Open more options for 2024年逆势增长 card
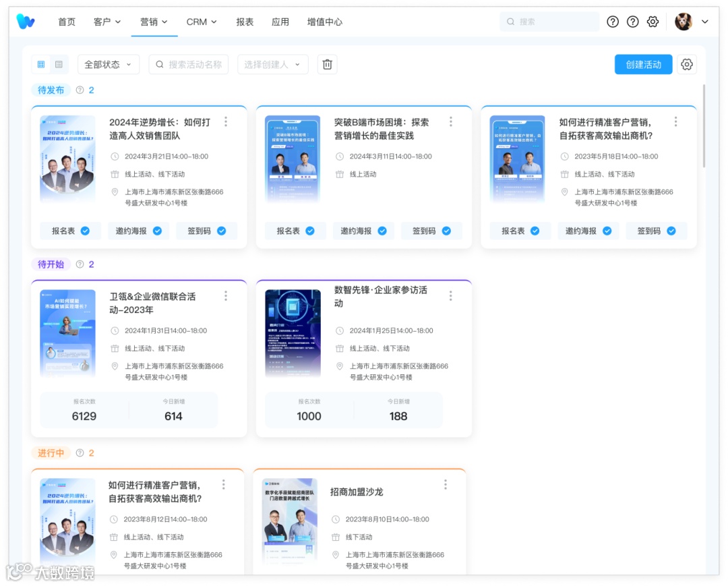728x586 pixels. [x=226, y=121]
